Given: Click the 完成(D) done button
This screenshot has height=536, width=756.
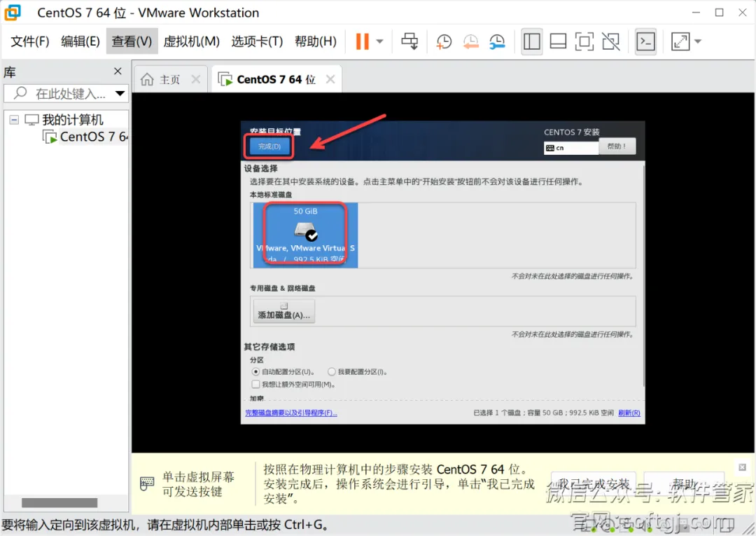Looking at the screenshot, I should point(269,146).
